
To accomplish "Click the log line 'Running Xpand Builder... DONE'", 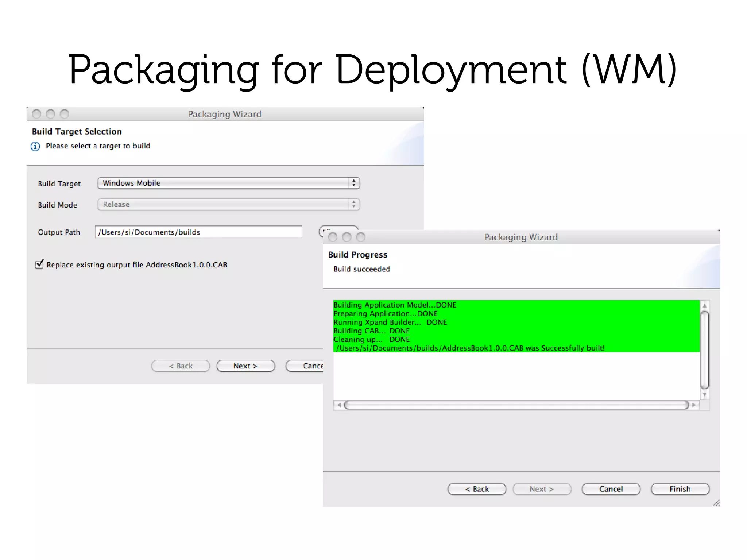I will tap(390, 322).
